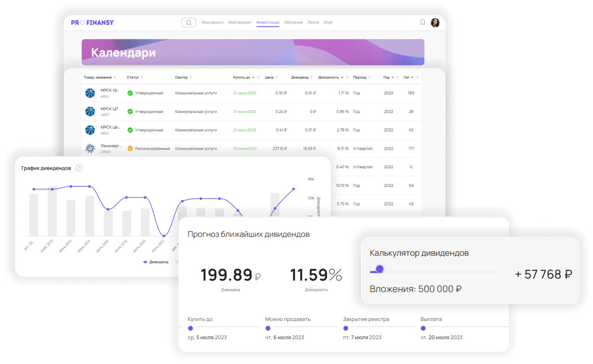Open the search box in the header
Image resolution: width=593 pixels, height=364 pixels.
(189, 23)
